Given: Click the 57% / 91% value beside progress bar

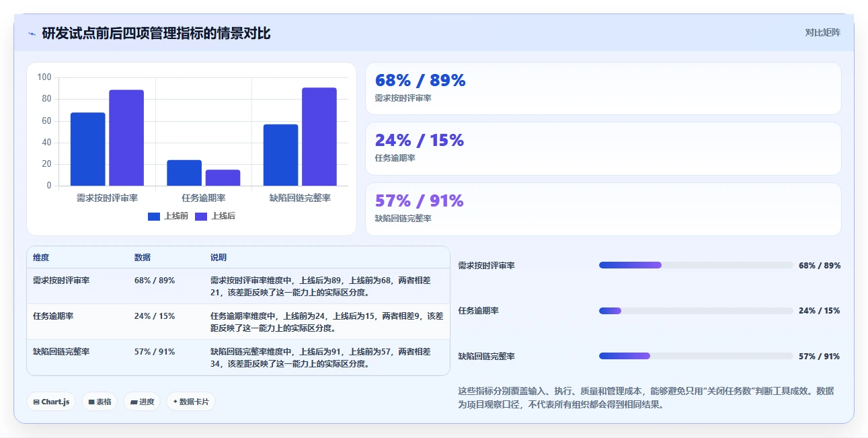Looking at the screenshot, I should click(820, 357).
